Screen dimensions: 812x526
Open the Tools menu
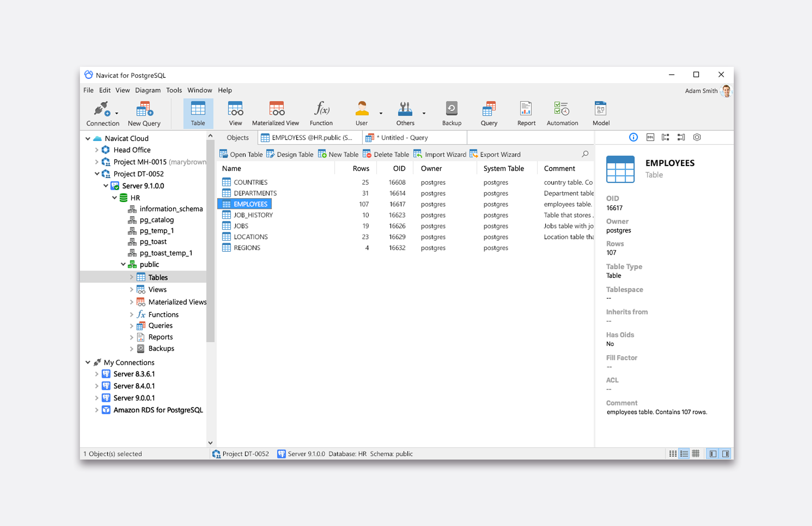click(x=173, y=90)
